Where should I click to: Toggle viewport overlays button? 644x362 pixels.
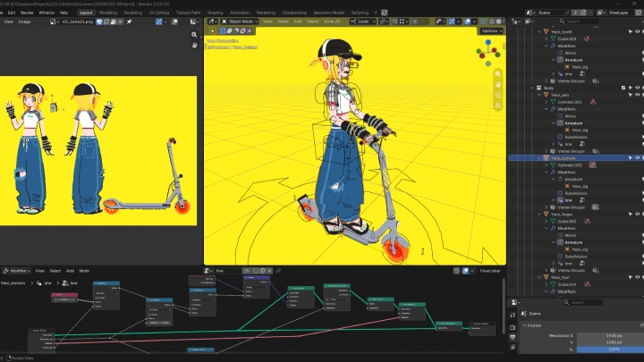468,21
